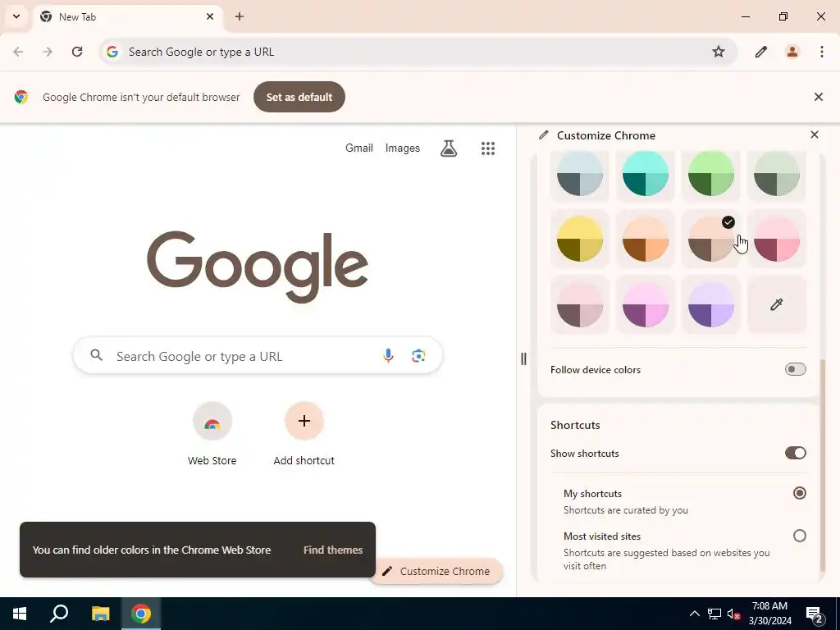Screen dimensions: 840x630
Task: Select the New Tab tab
Action: [129, 16]
